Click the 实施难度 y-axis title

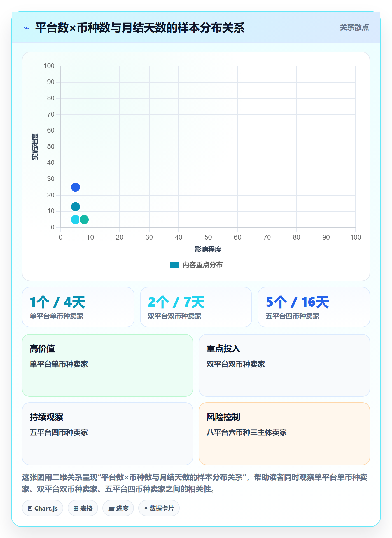coord(35,147)
